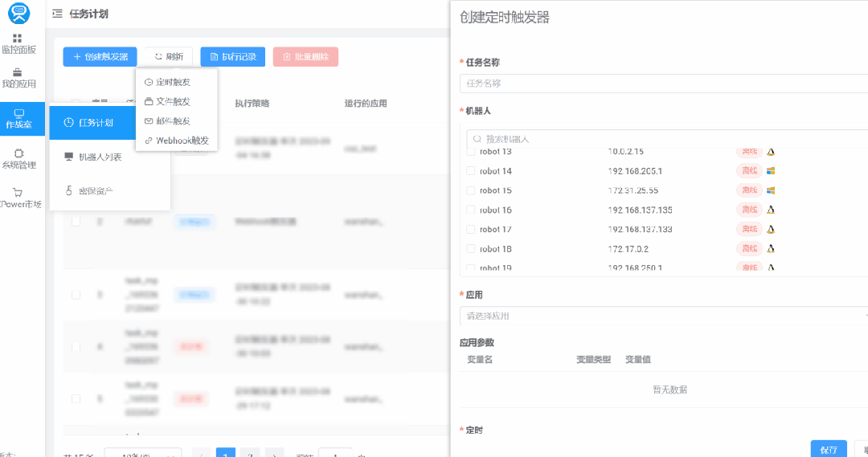Image resolution: width=868 pixels, height=457 pixels.
Task: Click IP address 192.168.205.1
Action: pyautogui.click(x=635, y=171)
